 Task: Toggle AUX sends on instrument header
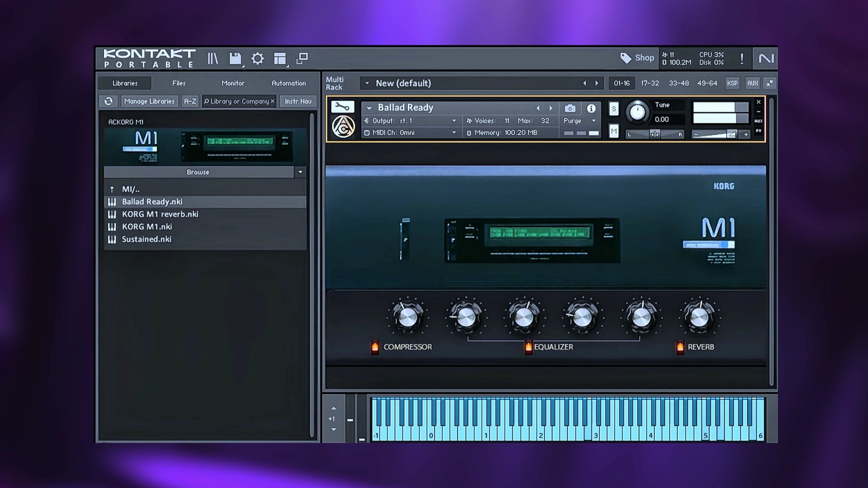[x=758, y=121]
